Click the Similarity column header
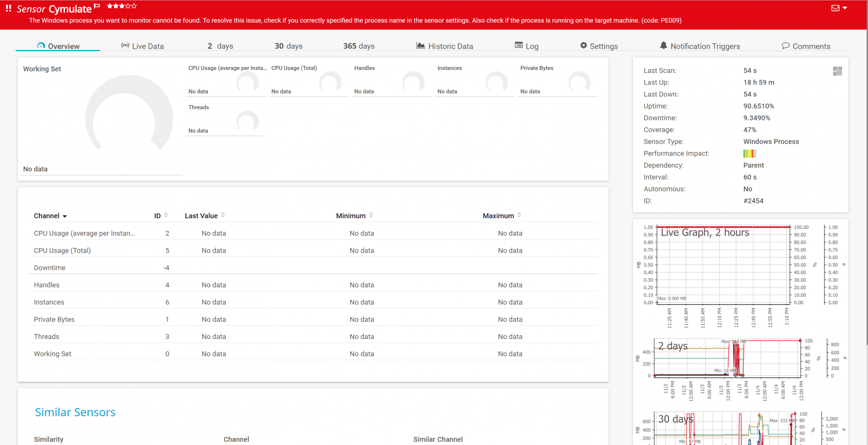 coord(48,439)
